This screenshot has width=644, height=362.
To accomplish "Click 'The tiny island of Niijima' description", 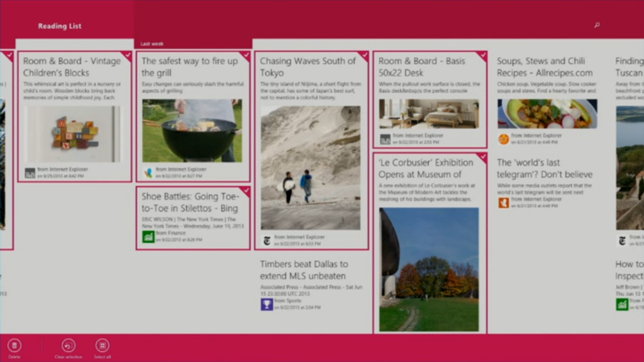I will click(311, 91).
